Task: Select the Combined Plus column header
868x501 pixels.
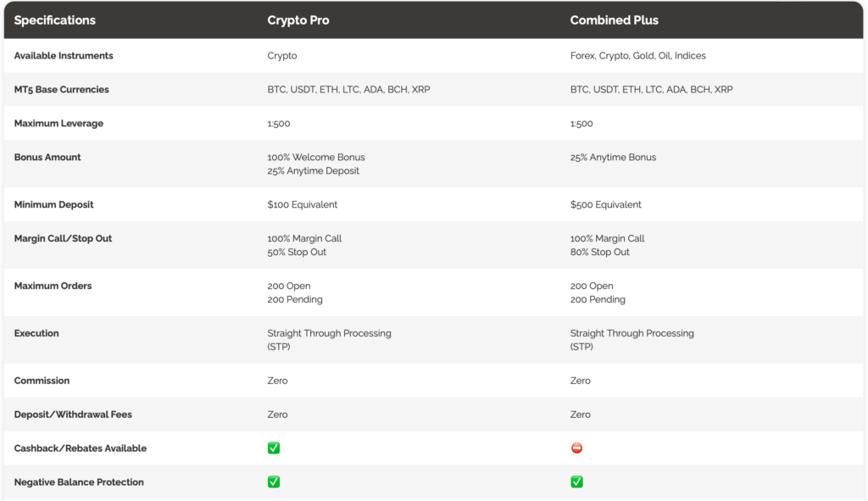Action: pyautogui.click(x=614, y=20)
